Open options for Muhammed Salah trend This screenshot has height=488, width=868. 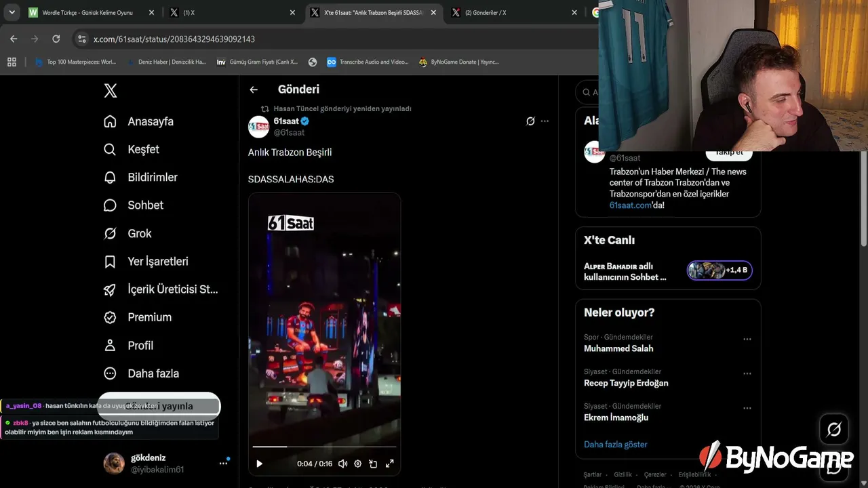tap(747, 339)
